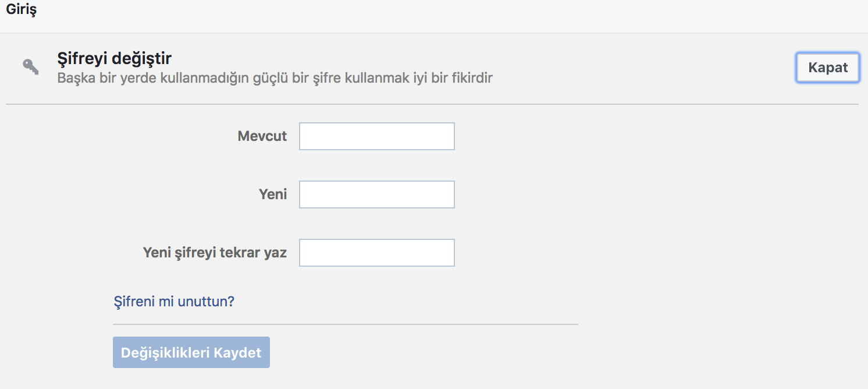
Task: Click the Yeni şifreyi tekrar yaz field
Action: (376, 253)
